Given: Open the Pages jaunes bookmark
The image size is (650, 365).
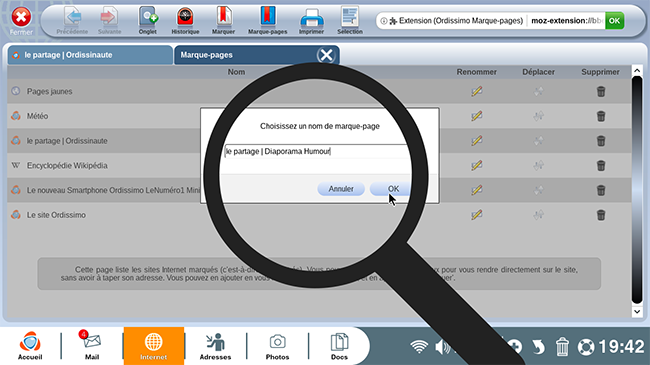Looking at the screenshot, I should click(x=49, y=91).
